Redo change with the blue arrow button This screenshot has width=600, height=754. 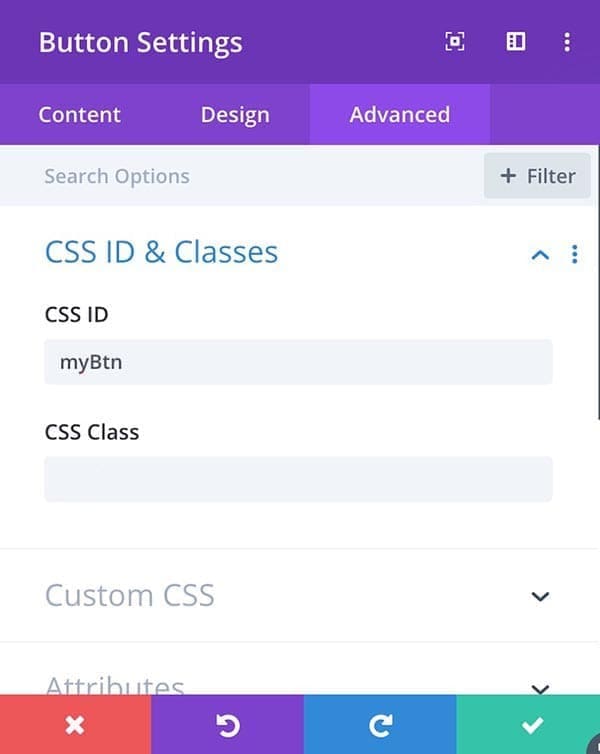click(380, 724)
